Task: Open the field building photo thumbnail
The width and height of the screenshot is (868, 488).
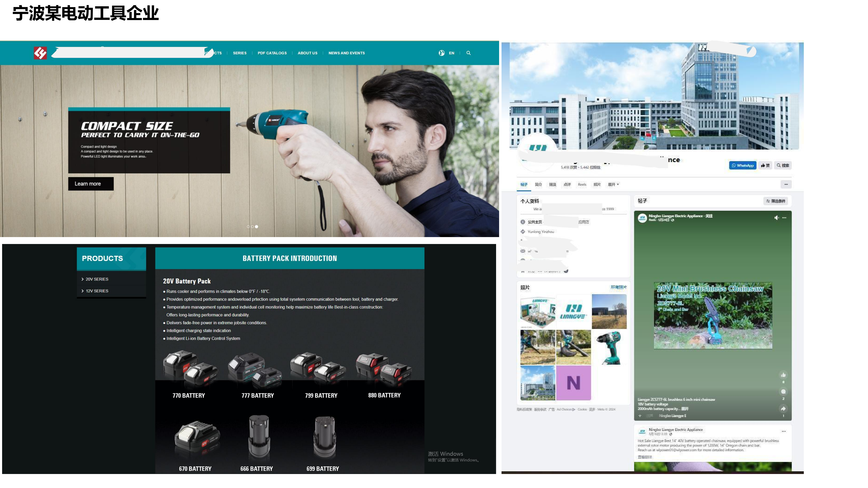Action: click(x=609, y=311)
